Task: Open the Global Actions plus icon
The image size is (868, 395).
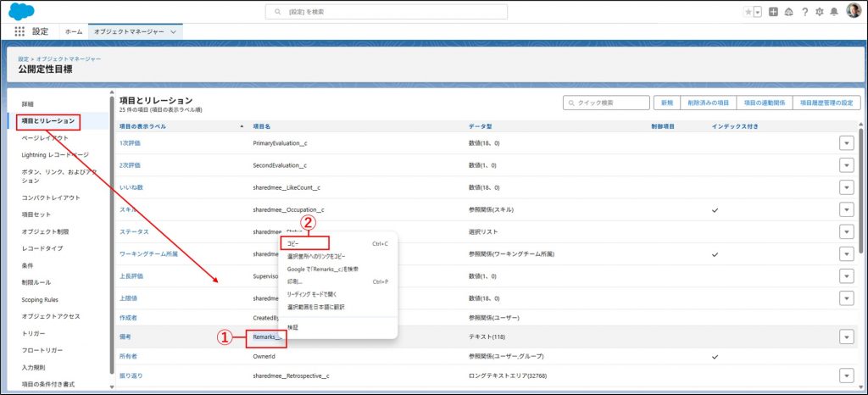Action: [773, 12]
